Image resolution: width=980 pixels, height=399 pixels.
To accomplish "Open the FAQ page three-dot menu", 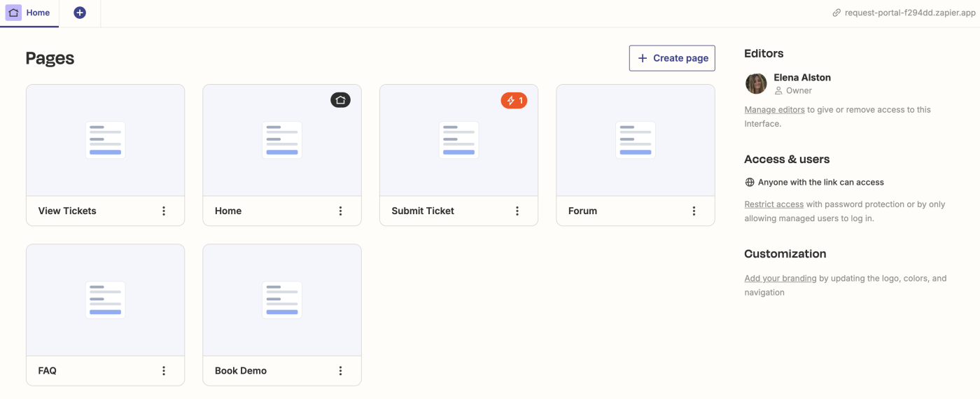I will tap(164, 370).
